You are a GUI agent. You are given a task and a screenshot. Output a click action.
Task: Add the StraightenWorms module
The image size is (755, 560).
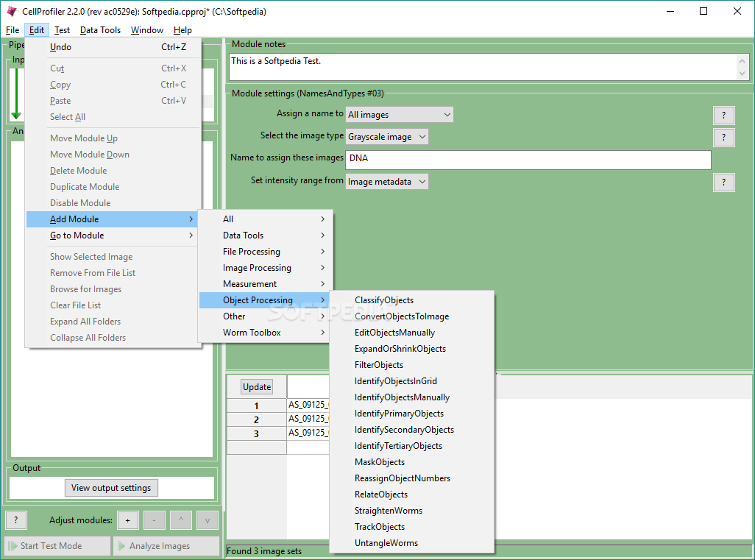click(x=412, y=511)
